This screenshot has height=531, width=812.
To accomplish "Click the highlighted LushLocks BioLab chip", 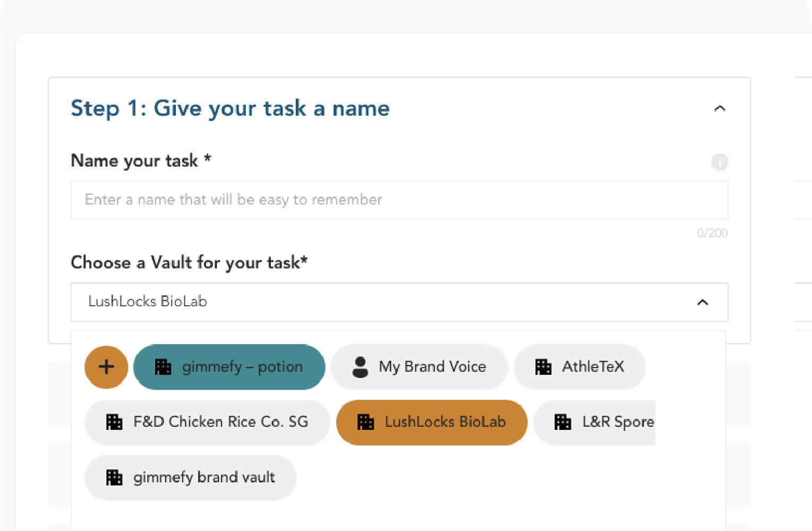I will (432, 422).
